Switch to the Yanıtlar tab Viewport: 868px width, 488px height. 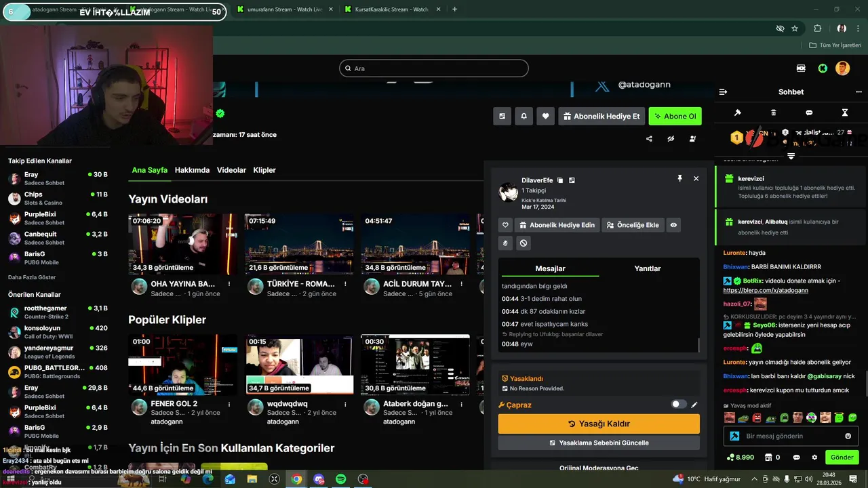click(647, 268)
